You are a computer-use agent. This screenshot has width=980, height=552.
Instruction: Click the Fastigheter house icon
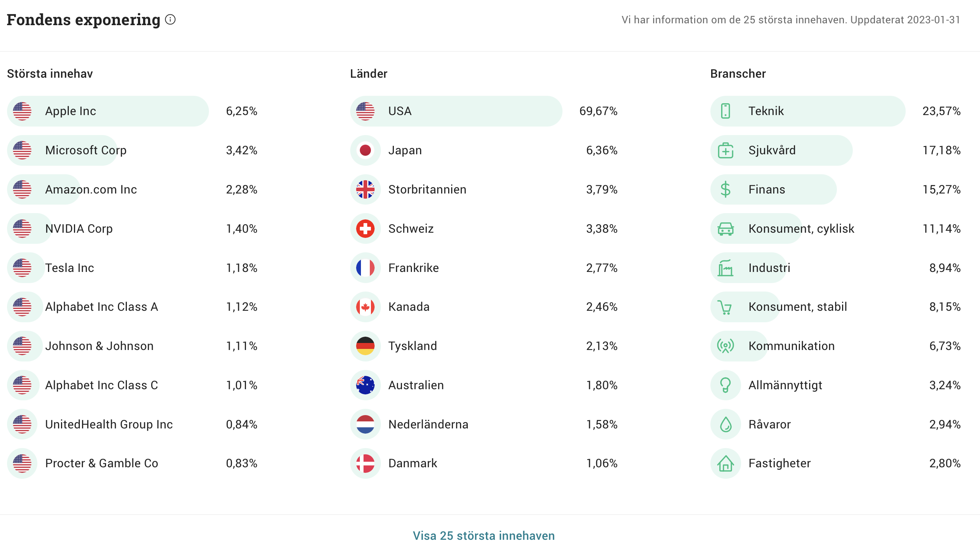pyautogui.click(x=726, y=463)
